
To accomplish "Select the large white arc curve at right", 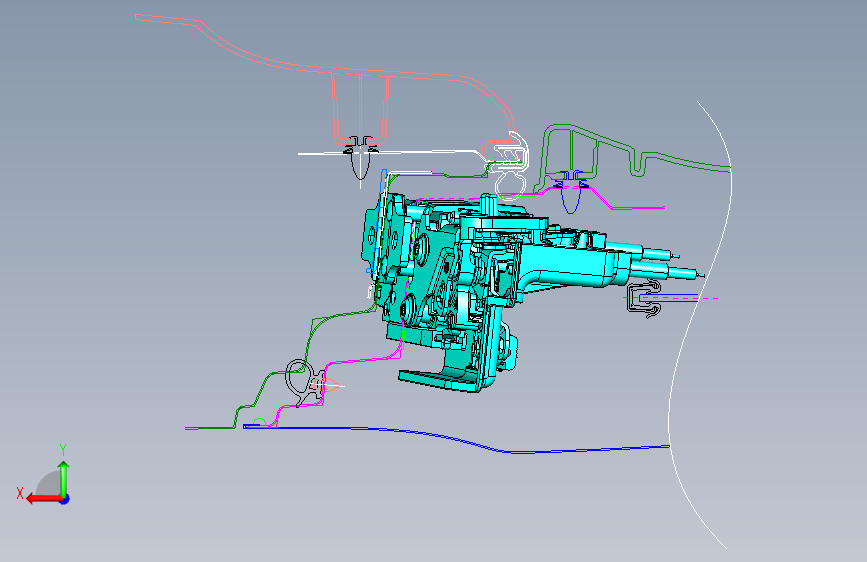I will (x=701, y=325).
